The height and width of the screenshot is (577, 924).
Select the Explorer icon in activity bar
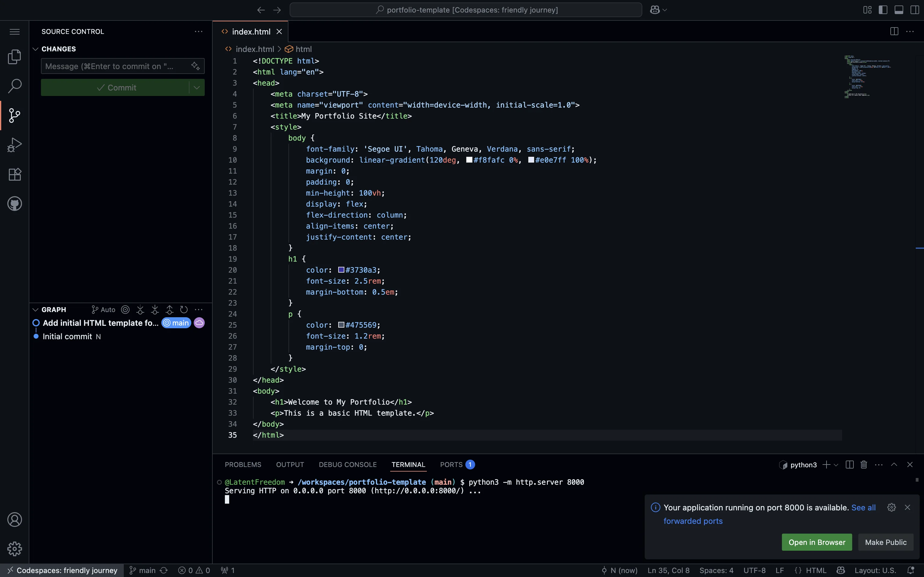pyautogui.click(x=14, y=57)
